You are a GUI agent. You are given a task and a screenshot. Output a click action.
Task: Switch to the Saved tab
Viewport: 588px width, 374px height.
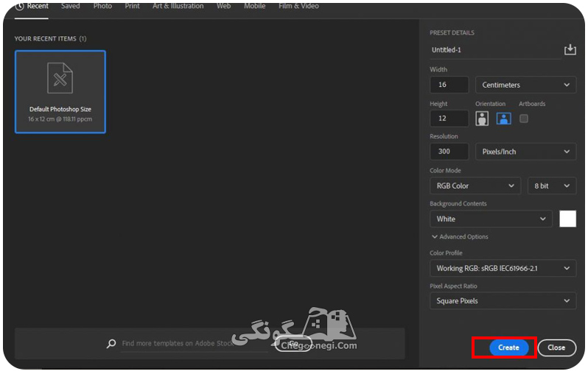[x=71, y=6]
